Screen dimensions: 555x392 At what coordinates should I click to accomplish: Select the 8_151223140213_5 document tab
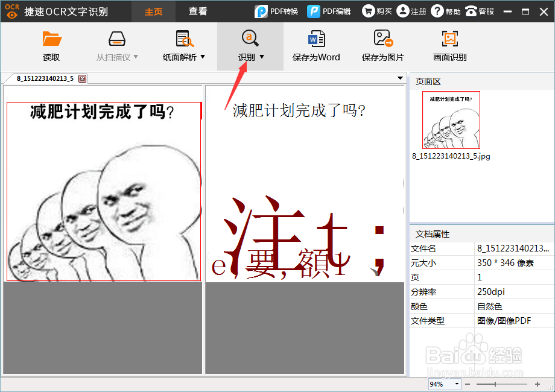(x=45, y=78)
